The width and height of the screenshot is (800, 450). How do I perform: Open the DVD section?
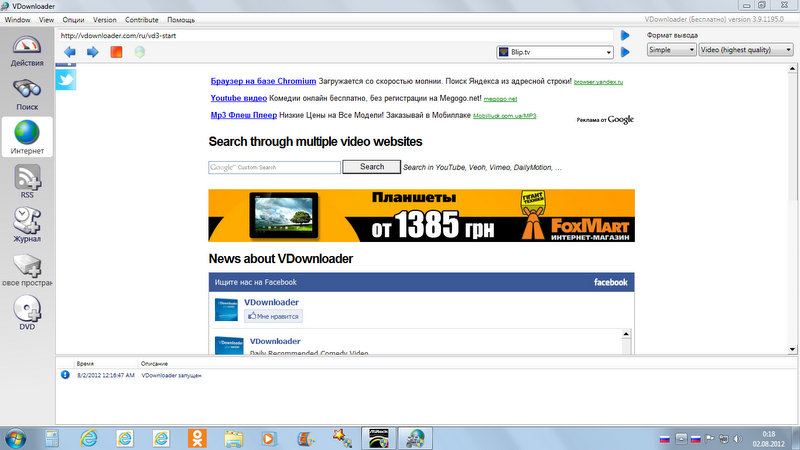click(27, 313)
